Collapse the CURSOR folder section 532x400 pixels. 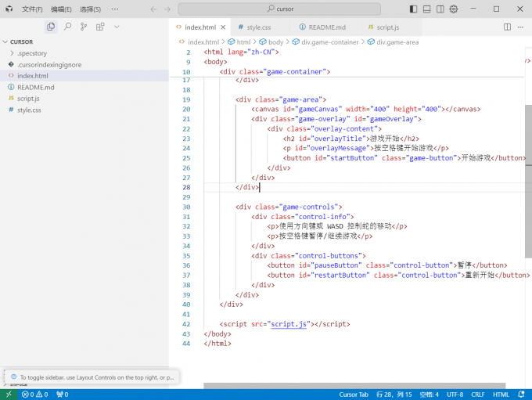[x=84, y=41]
